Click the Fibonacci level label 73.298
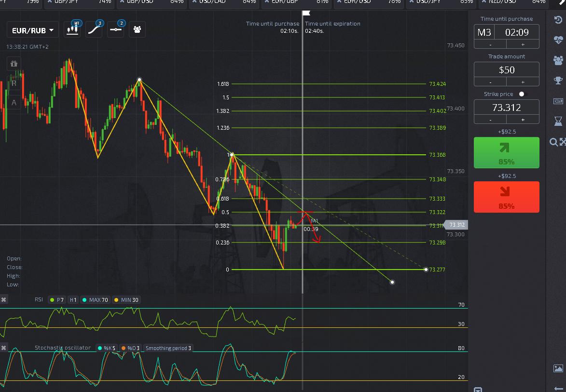Image resolution: width=566 pixels, height=392 pixels. [438, 243]
